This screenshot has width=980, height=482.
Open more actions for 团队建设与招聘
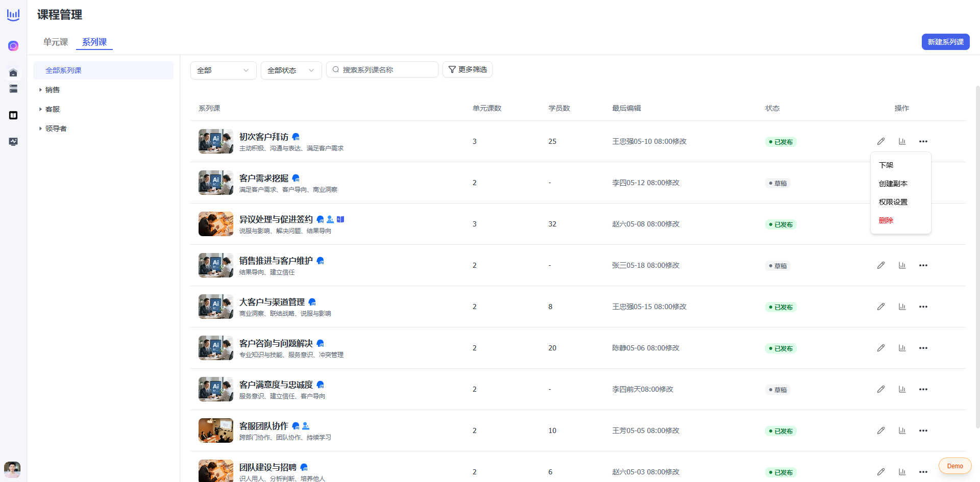point(923,472)
